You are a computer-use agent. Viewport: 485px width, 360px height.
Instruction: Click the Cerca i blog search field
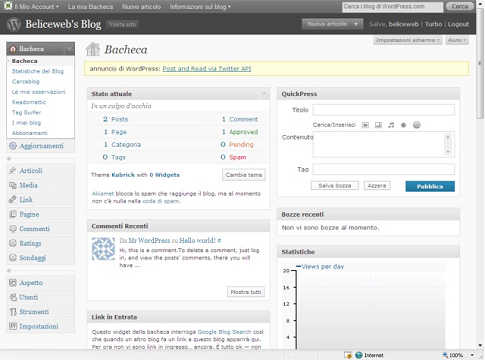point(393,6)
